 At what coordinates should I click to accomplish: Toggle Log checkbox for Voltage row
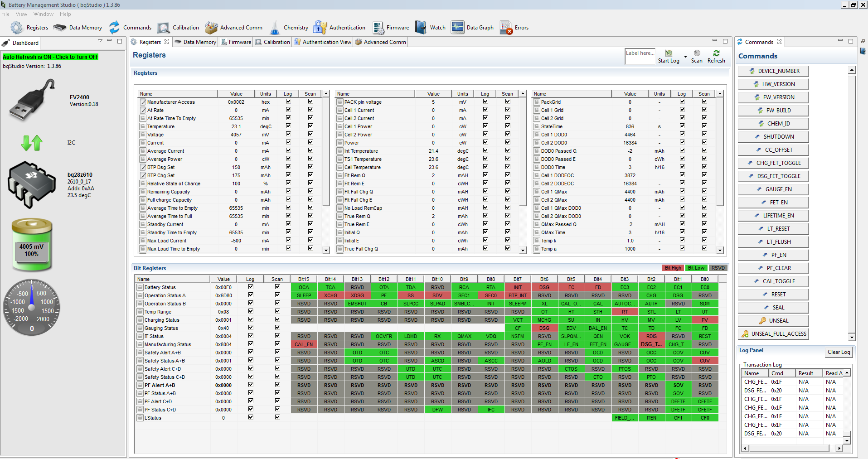(288, 134)
